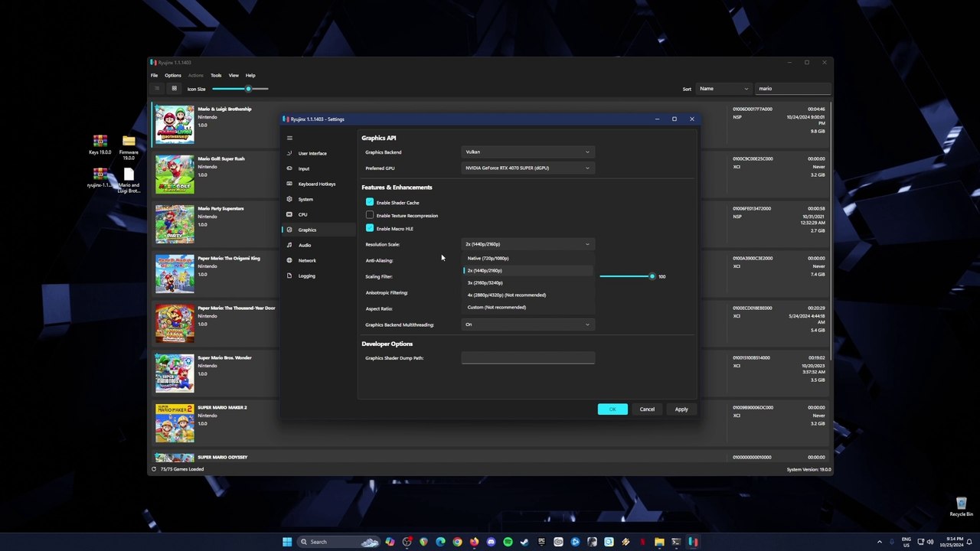Select Paper Mario: The Origami King thumbnail
Screen dimensions: 980x551
click(x=175, y=273)
